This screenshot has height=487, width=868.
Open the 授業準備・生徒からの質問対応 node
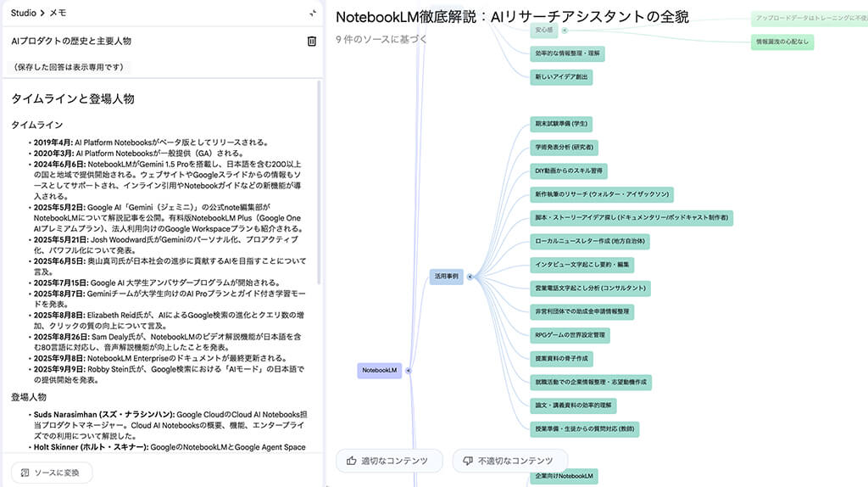(x=585, y=428)
